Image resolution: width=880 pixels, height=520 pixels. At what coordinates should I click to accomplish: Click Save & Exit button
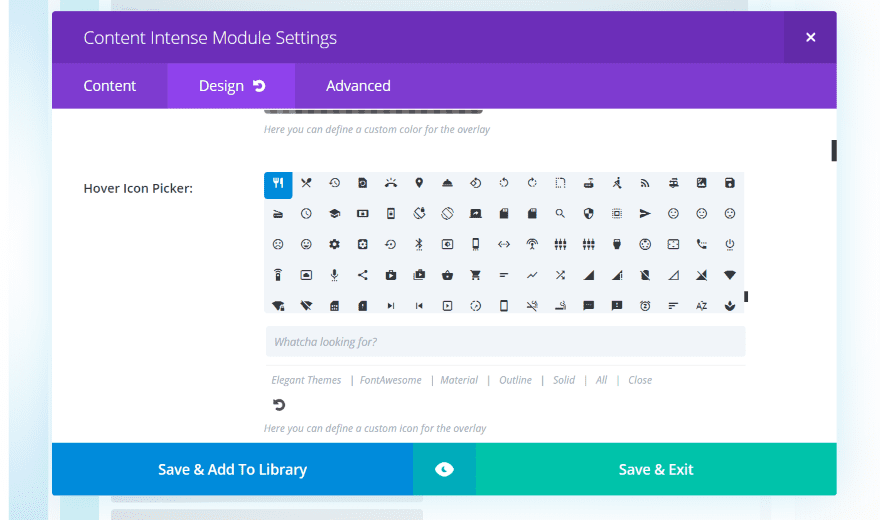(656, 470)
